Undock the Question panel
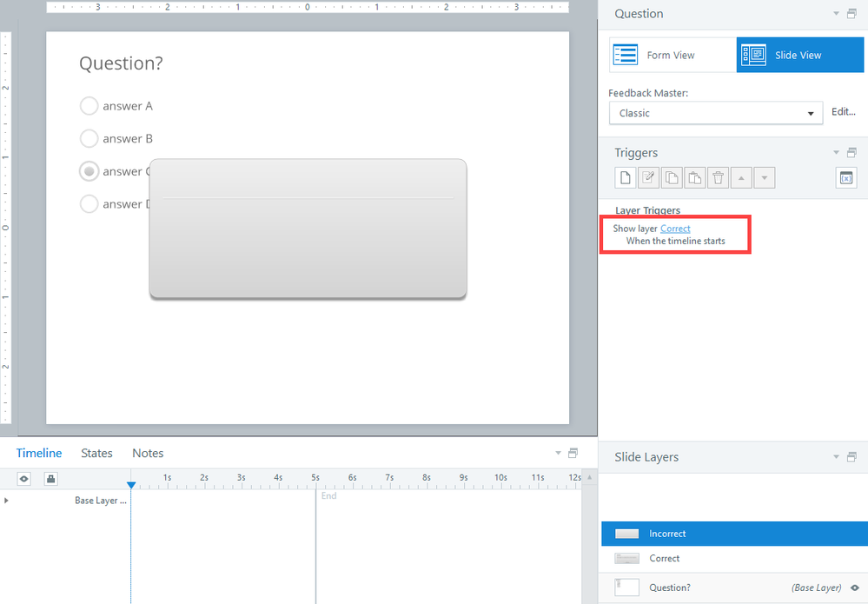The width and height of the screenshot is (868, 604). coord(852,13)
